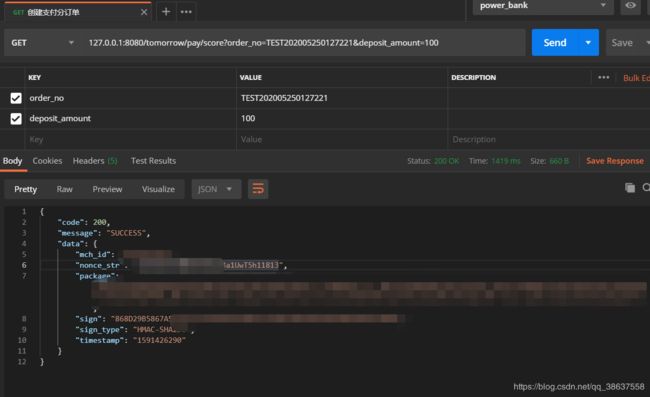Copy response with the copy icon

pyautogui.click(x=630, y=188)
